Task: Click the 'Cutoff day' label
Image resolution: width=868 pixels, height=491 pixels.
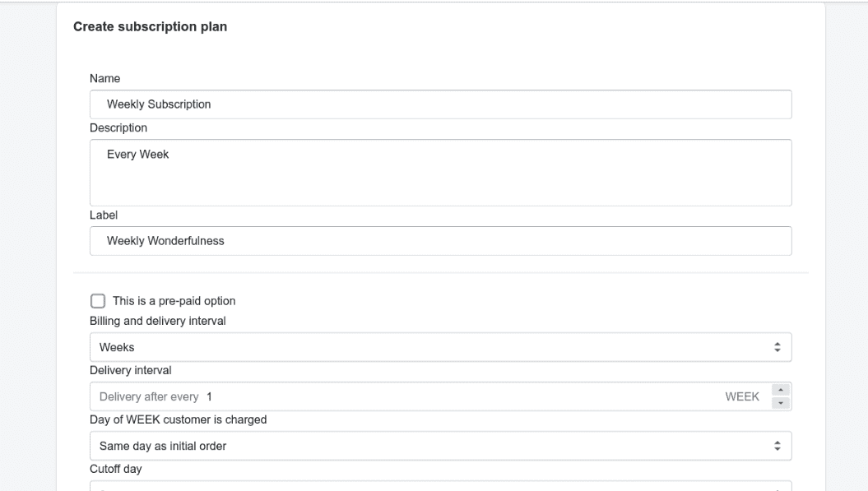Action: point(114,470)
